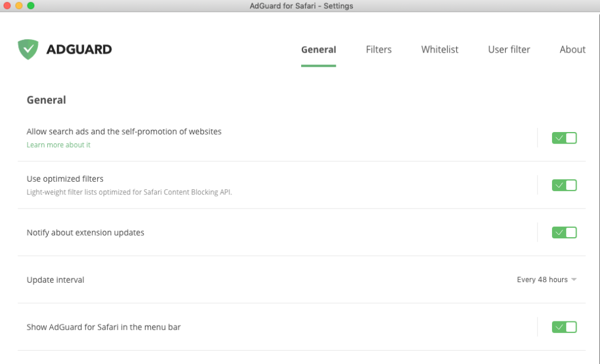
Task: Turn off Notify about extension updates switch
Action: 564,233
